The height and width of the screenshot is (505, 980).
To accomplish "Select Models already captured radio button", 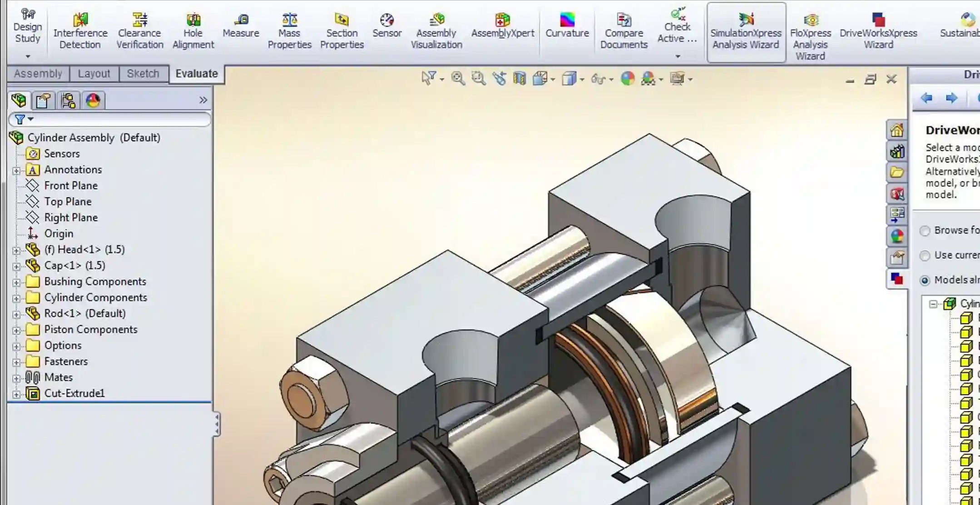I will pyautogui.click(x=925, y=280).
